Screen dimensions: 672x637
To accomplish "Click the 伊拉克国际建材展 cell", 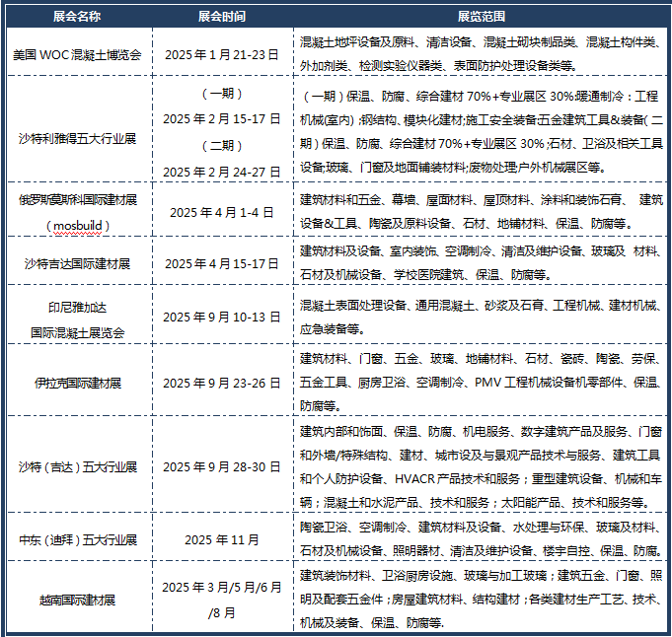I will tap(78, 383).
